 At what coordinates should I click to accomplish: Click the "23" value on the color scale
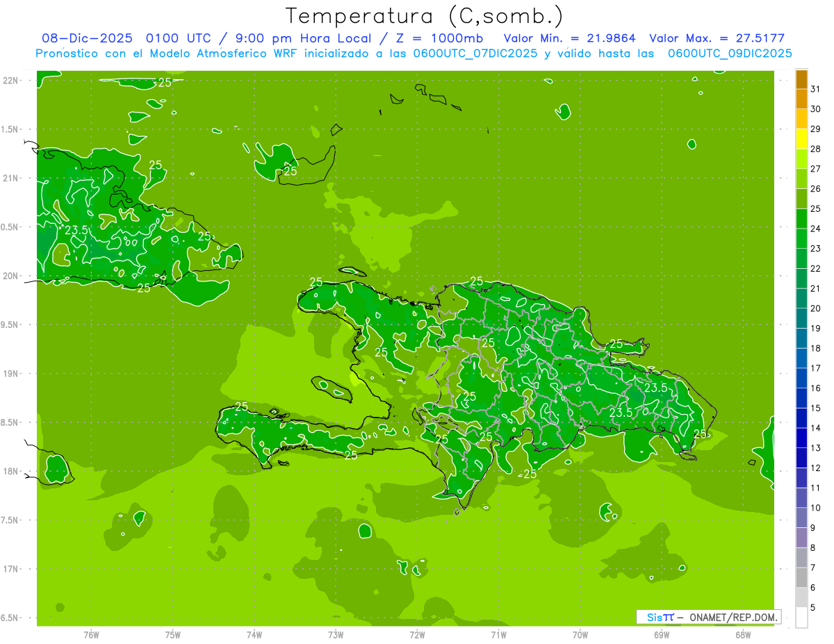click(816, 249)
